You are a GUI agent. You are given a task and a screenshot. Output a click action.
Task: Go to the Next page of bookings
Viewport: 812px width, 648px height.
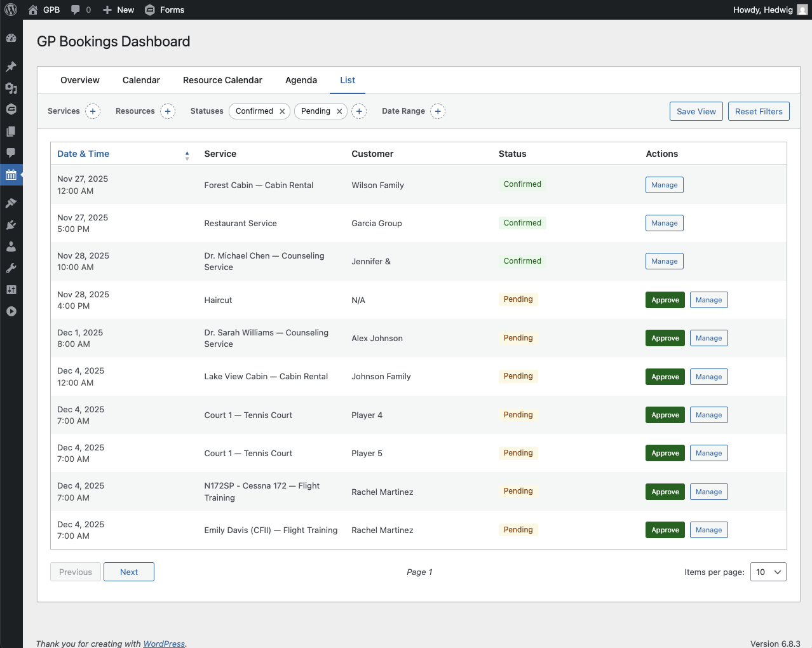pyautogui.click(x=129, y=572)
